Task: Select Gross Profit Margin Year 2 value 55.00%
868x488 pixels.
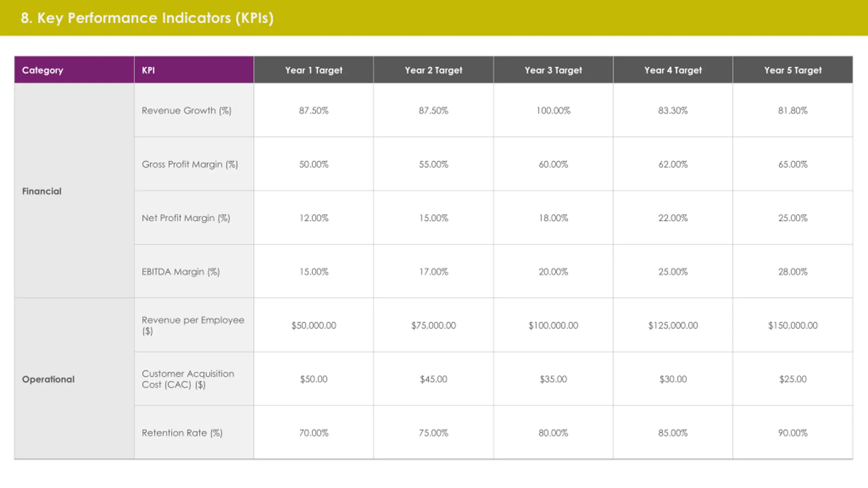Action: pyautogui.click(x=433, y=164)
